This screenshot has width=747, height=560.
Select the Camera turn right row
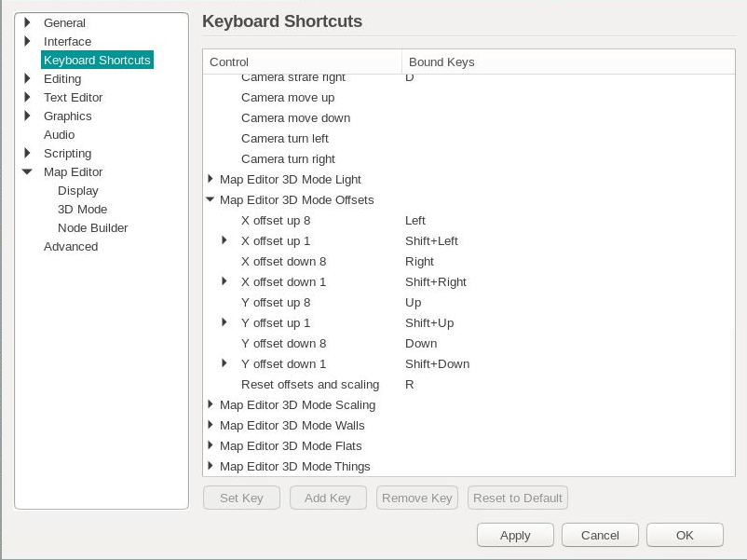tap(469, 158)
